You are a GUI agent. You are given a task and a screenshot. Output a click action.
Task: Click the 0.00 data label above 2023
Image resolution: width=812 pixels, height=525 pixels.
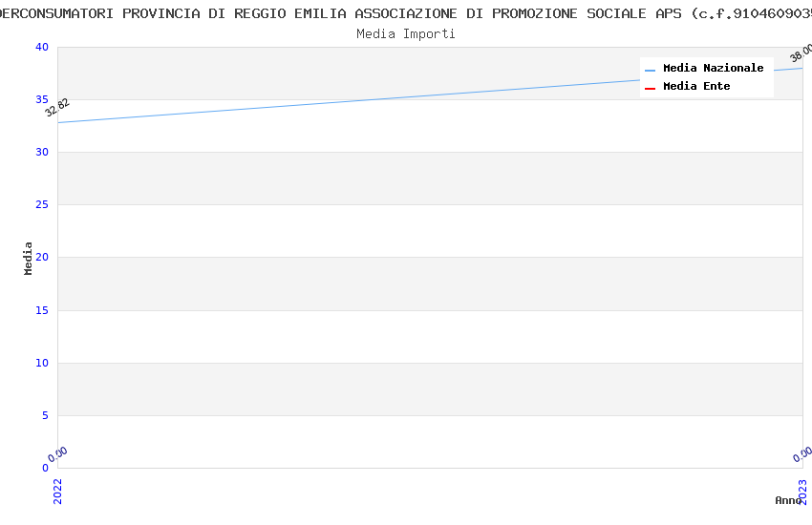click(802, 454)
